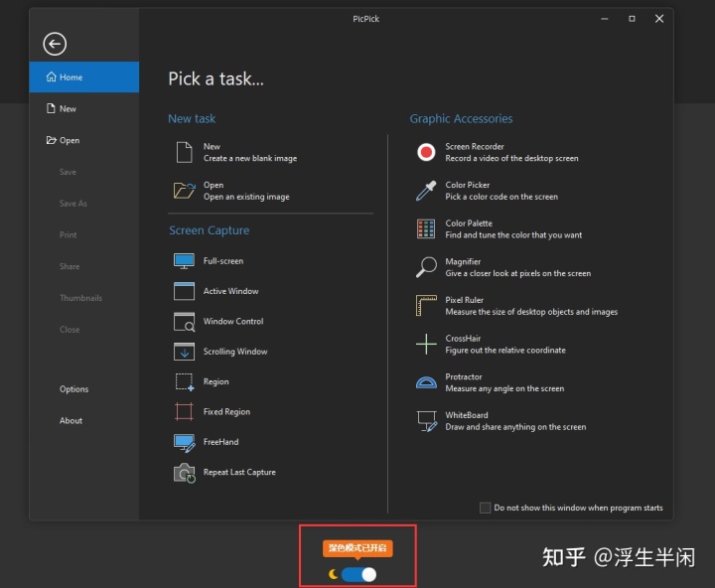Viewport: 715px width, 588px height.
Task: Click the open folder icon for existing image
Action: 185,191
